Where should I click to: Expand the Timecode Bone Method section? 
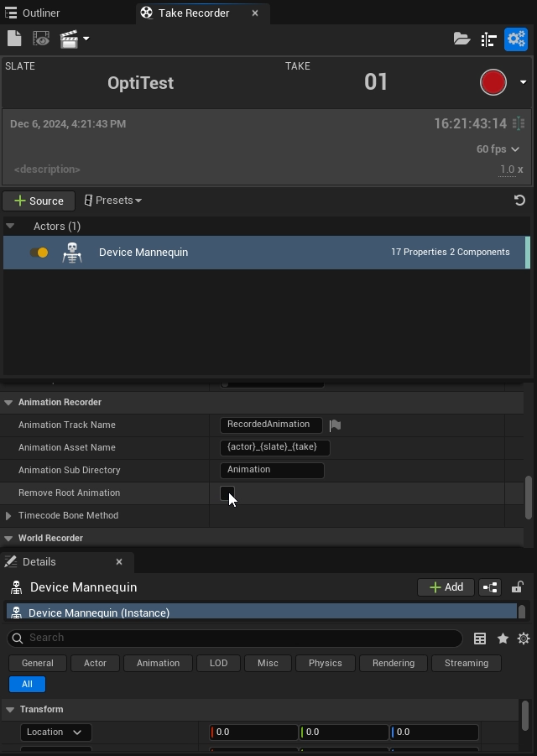8,515
